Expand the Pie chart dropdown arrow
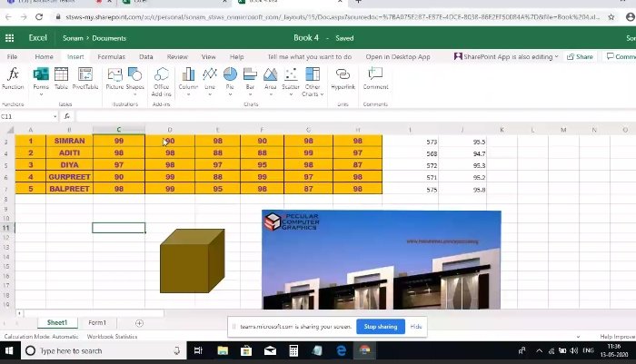Image resolution: width=636 pixels, height=364 pixels. tap(230, 94)
